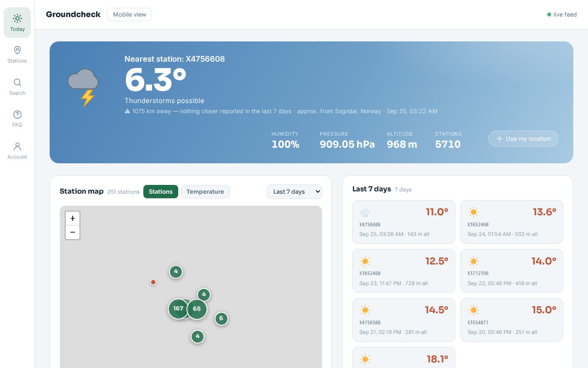Click station ID X3554071

(x=478, y=323)
